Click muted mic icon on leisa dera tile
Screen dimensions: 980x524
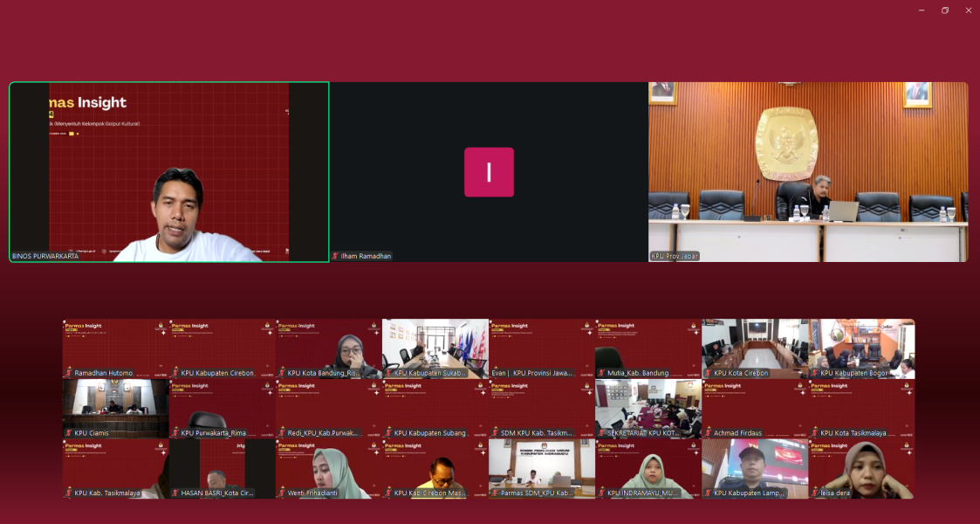click(x=814, y=493)
